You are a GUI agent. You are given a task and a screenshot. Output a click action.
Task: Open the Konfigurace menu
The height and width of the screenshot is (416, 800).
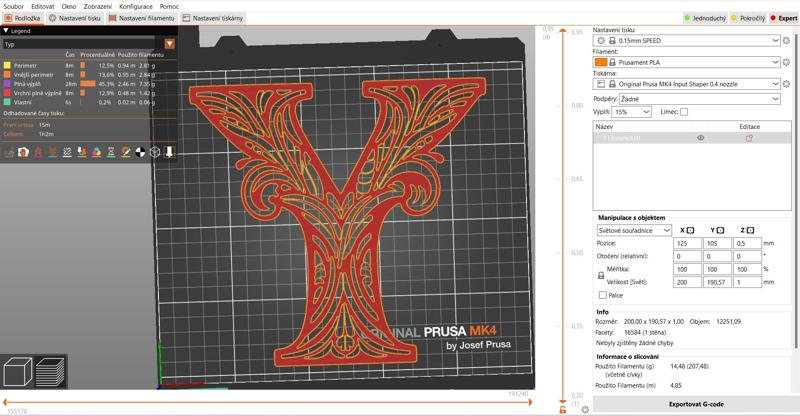tap(136, 7)
